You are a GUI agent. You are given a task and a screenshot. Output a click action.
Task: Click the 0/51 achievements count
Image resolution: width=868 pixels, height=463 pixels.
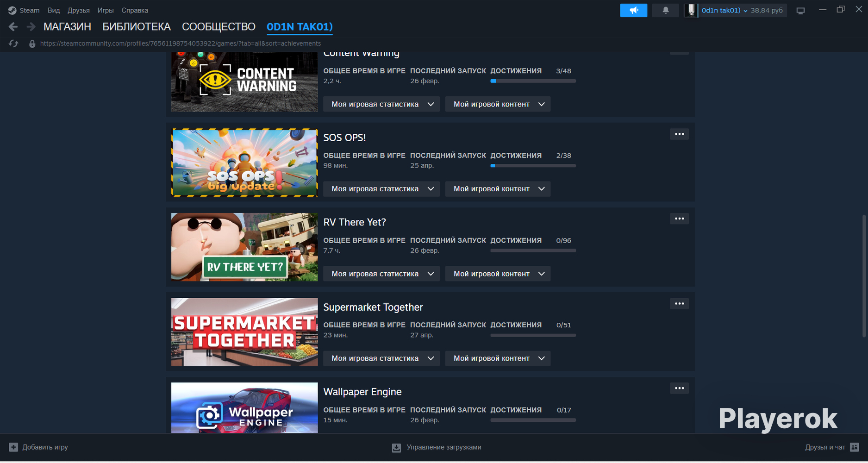(563, 325)
